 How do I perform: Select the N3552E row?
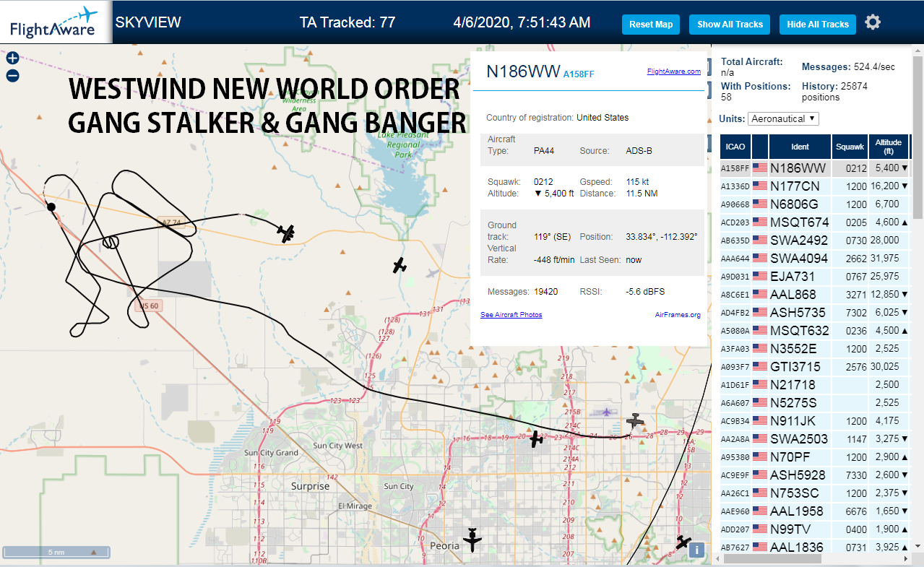pos(815,348)
